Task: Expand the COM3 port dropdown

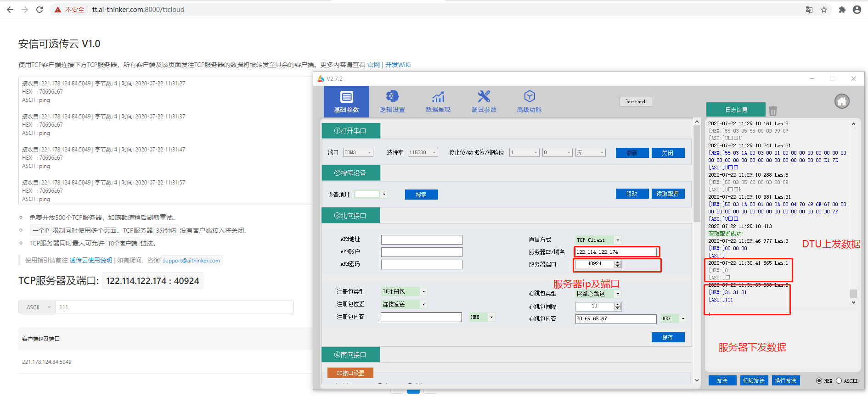Action: point(369,153)
